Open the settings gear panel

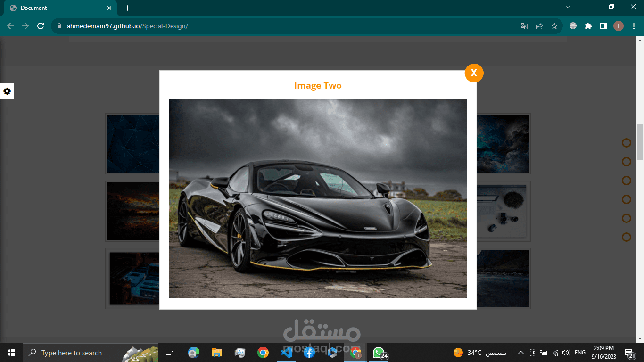tap(7, 91)
